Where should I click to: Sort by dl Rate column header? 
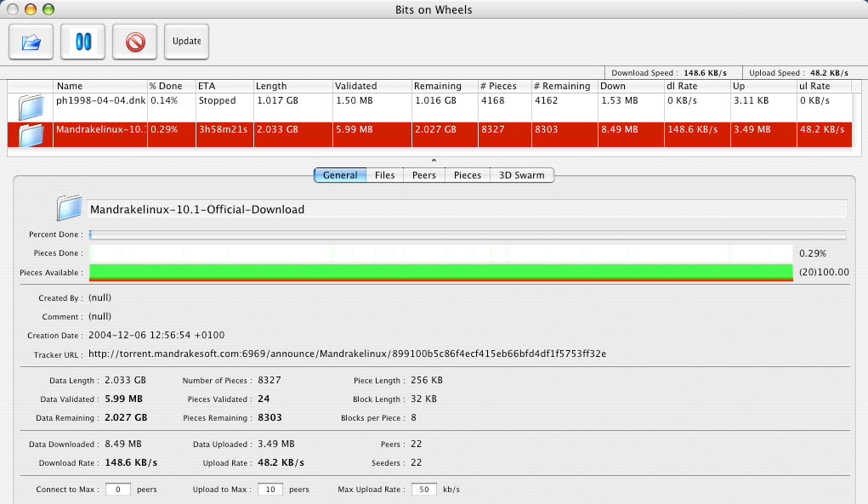[x=697, y=87]
